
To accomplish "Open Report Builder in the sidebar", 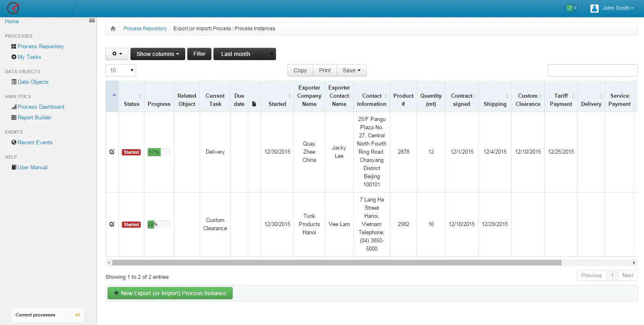I will (34, 118).
